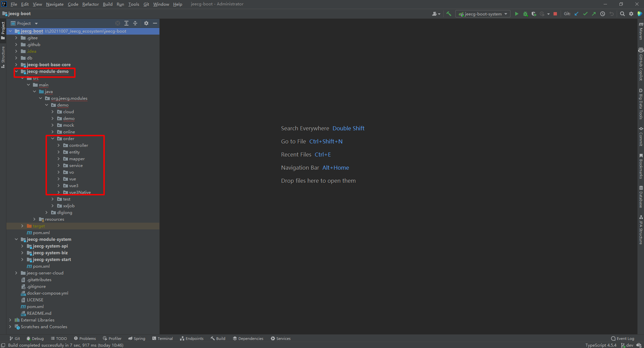Click TypeScript 4.5.4 status widget
Screen dimensions: 644x348
[601, 345]
